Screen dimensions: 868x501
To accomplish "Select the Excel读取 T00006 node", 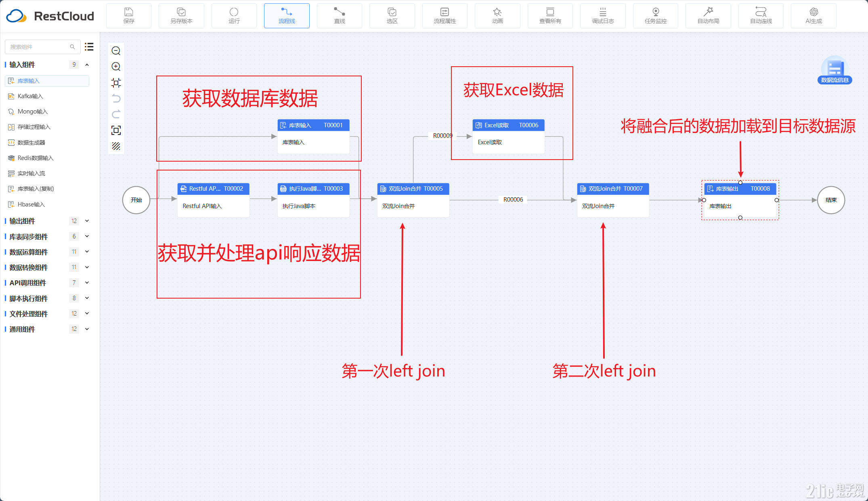I will click(508, 136).
